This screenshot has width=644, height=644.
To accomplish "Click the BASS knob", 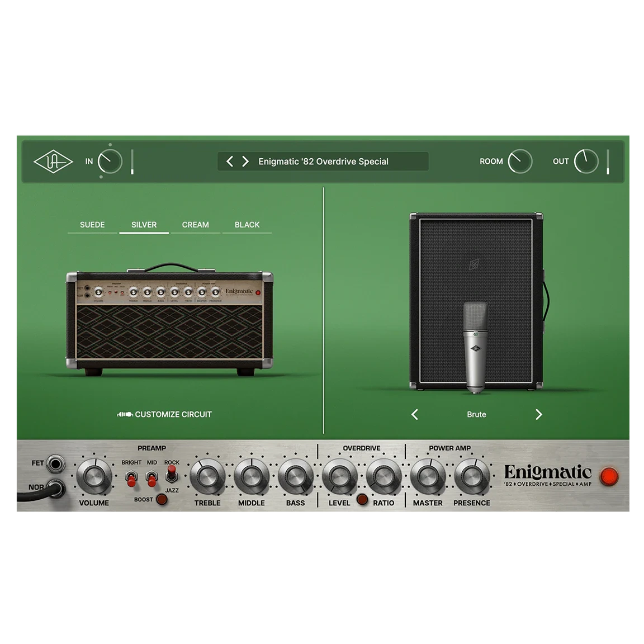I will [x=295, y=476].
